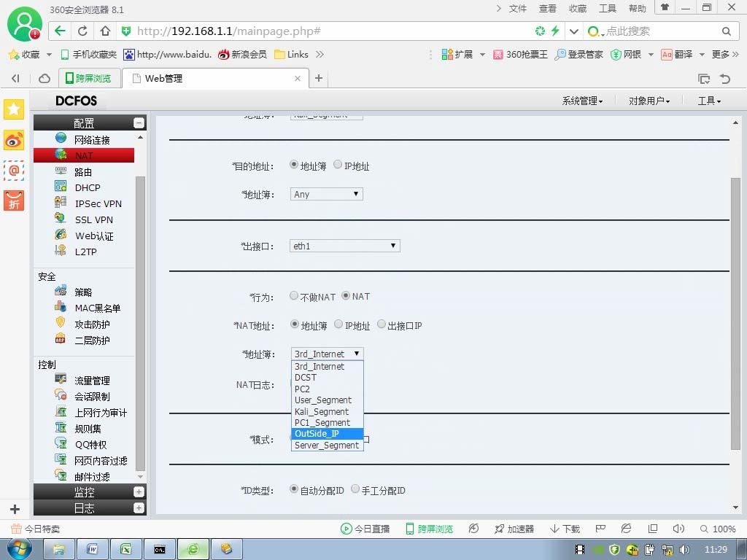The height and width of the screenshot is (560, 747).
Task: Pick User_Segment from the address list
Action: (x=328, y=400)
